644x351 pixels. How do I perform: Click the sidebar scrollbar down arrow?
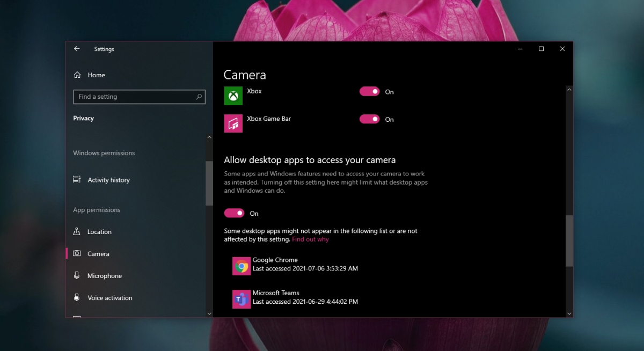(x=209, y=313)
